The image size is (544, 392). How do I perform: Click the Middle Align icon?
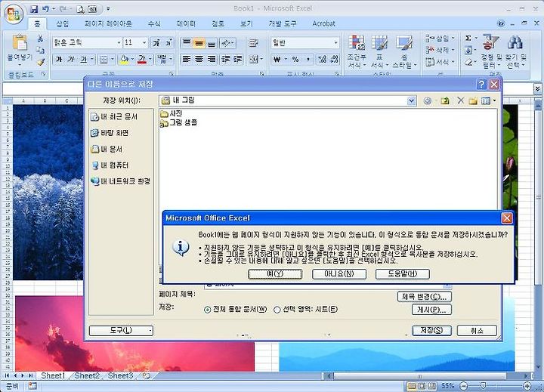click(x=199, y=43)
